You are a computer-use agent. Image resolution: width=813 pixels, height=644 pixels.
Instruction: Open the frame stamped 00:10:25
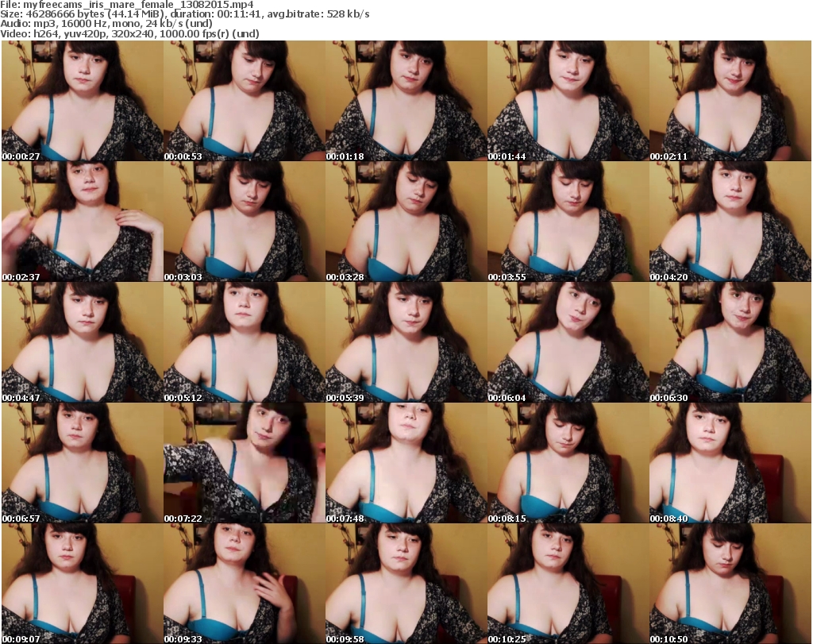click(x=568, y=584)
